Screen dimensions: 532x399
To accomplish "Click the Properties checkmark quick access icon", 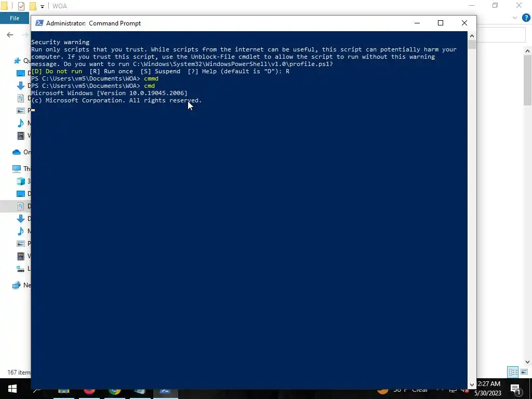I will click(x=21, y=6).
